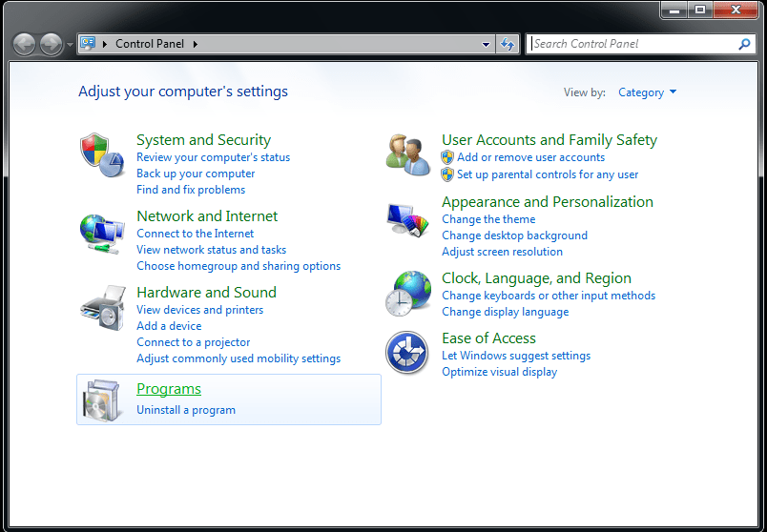Click the search magnifier icon
This screenshot has width=767, height=532.
[x=744, y=44]
